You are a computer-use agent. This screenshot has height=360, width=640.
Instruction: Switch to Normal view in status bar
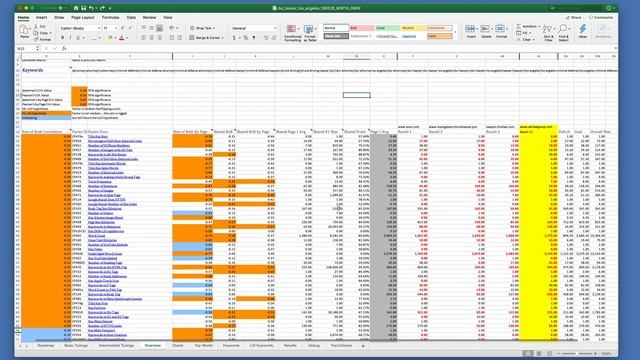(528, 353)
